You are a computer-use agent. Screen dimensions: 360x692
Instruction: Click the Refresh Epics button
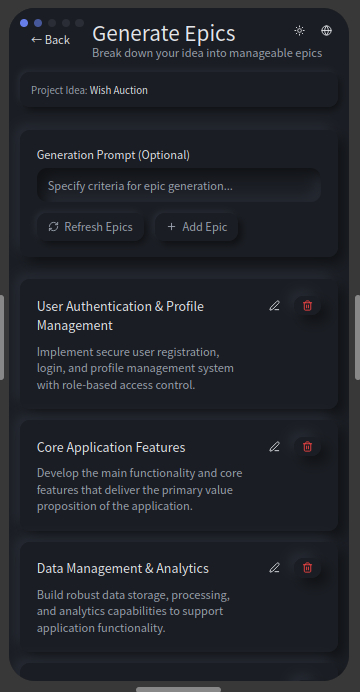pos(90,227)
